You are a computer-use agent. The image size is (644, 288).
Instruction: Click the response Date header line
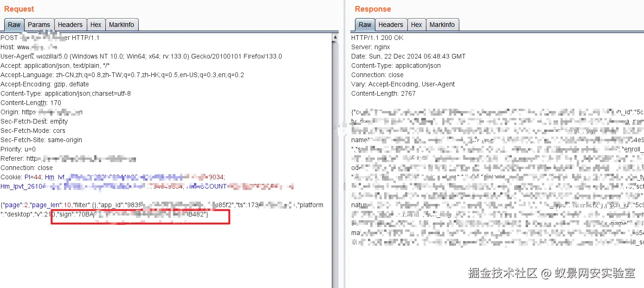point(408,56)
